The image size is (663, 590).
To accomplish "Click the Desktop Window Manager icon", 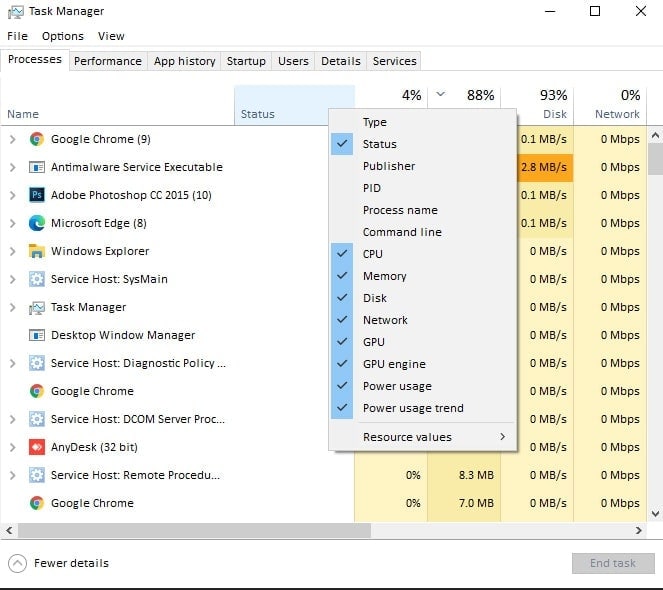I will tap(37, 335).
